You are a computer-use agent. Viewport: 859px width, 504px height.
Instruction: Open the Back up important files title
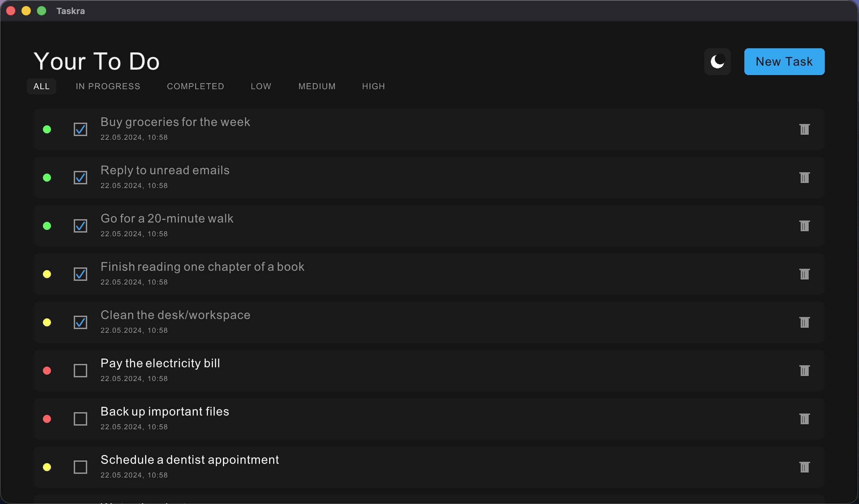165,412
